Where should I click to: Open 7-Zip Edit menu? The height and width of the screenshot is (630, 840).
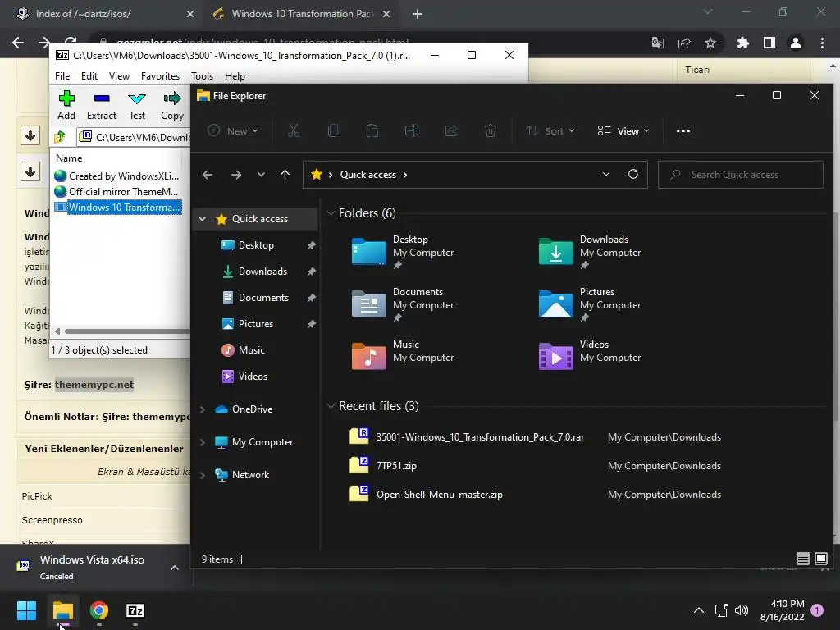point(89,76)
